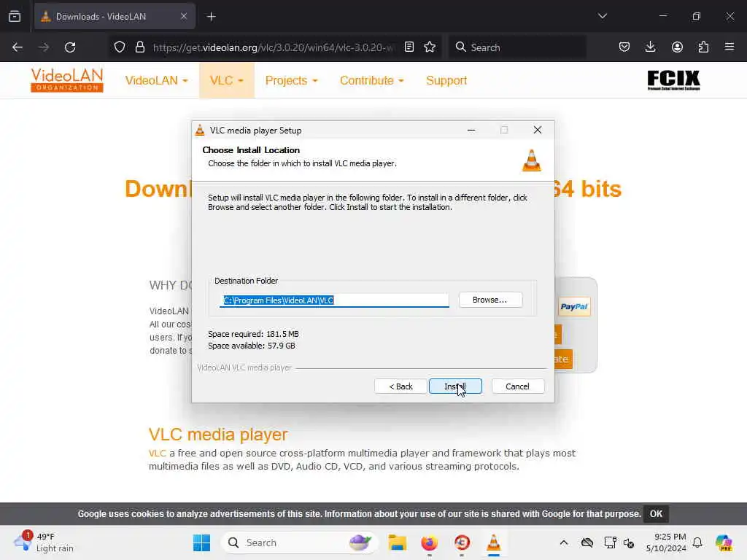Select the Downloads - VideoLAN tab

point(115,16)
